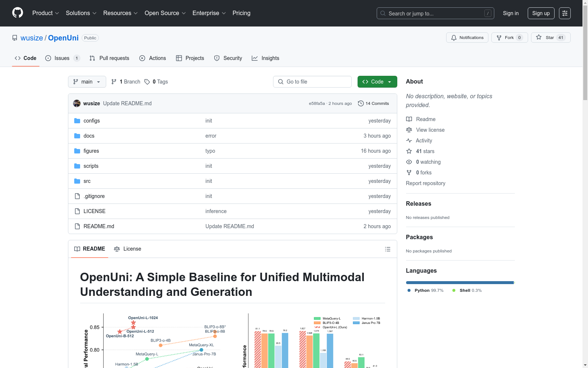Screen dimensions: 588x368
Task: Click the Notifications button
Action: [467, 38]
